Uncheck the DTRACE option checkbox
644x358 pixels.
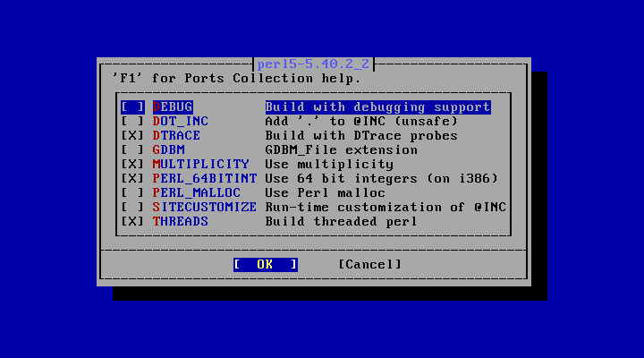[132, 136]
